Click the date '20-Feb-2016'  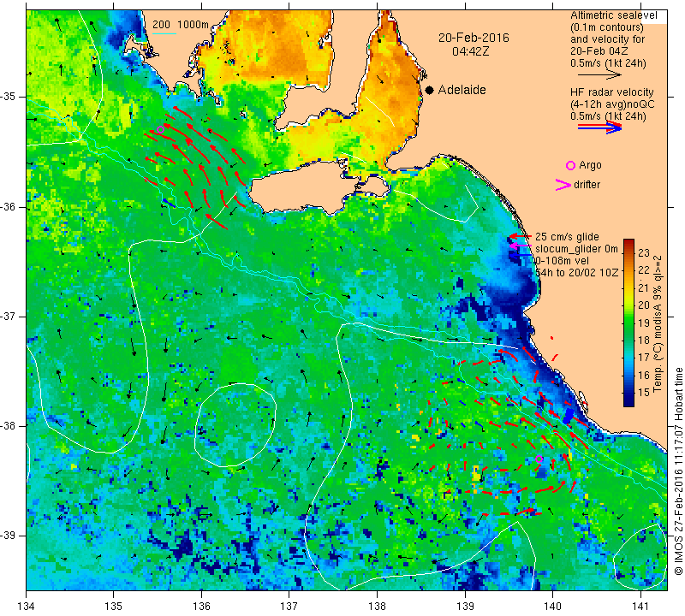[x=474, y=38]
